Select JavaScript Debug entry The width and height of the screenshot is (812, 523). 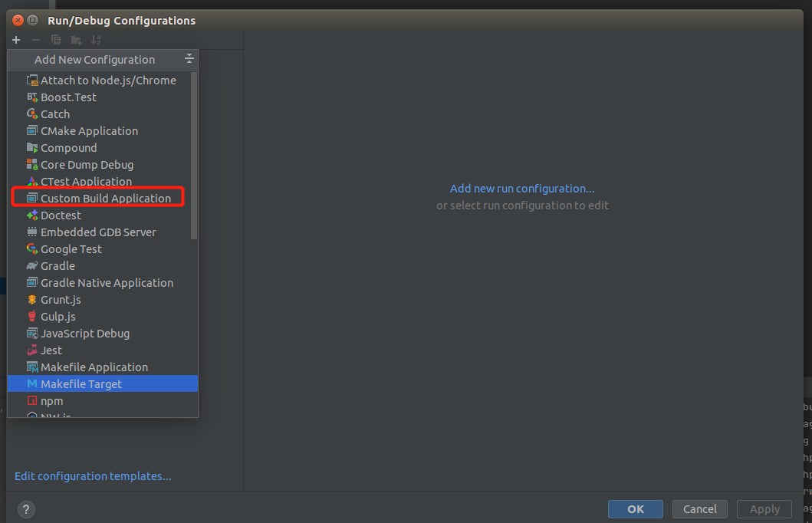click(103, 334)
